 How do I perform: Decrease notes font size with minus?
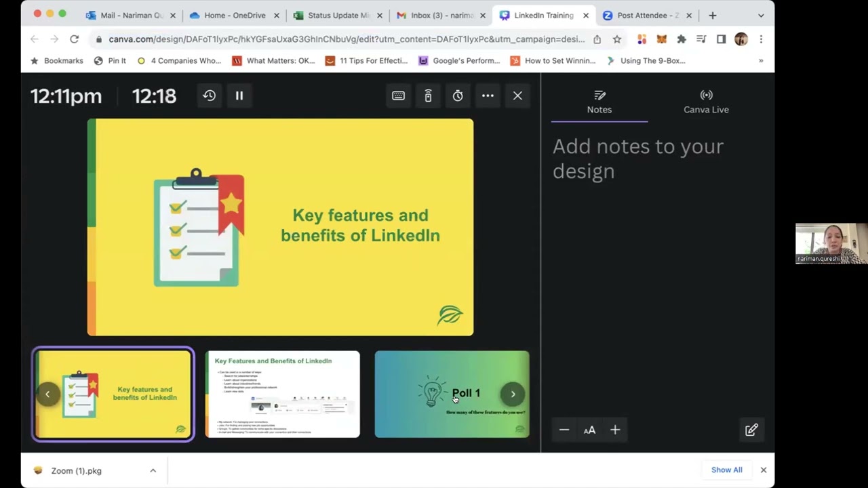coord(564,430)
